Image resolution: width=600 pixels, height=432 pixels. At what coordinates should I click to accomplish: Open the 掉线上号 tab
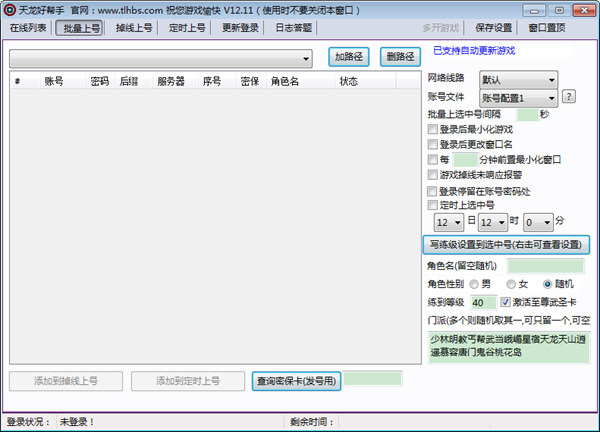tap(134, 28)
